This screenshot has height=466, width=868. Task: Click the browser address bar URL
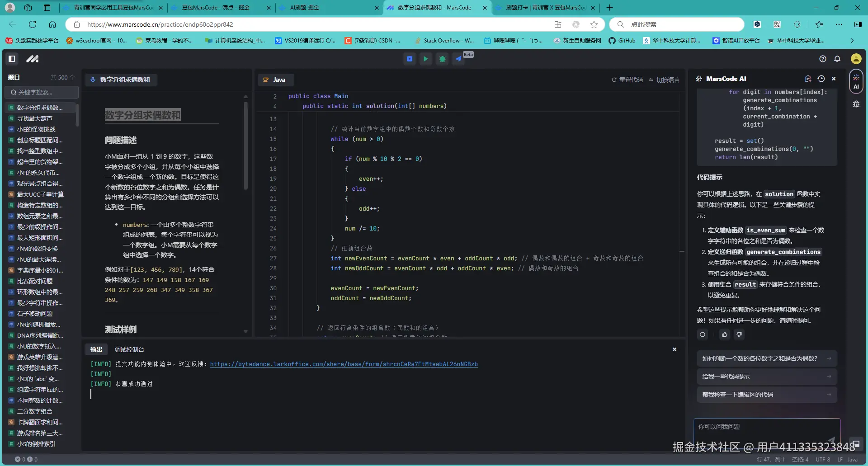pyautogui.click(x=160, y=24)
